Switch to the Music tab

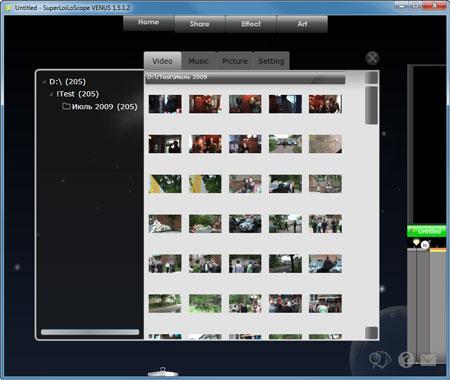coord(199,61)
